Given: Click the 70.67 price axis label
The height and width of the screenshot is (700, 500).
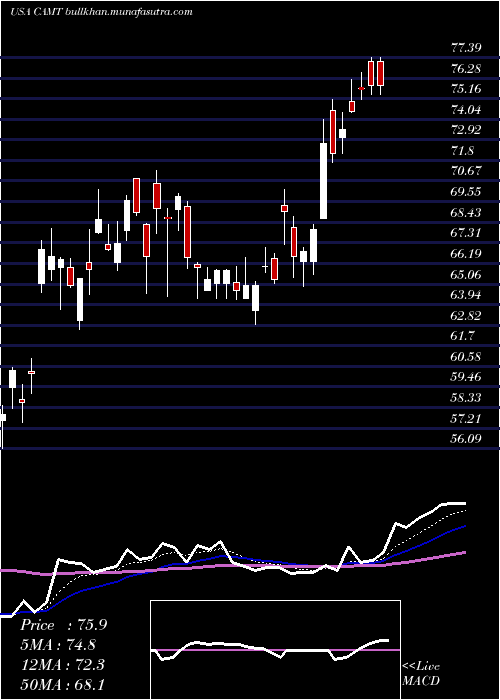Looking at the screenshot, I should (466, 171).
